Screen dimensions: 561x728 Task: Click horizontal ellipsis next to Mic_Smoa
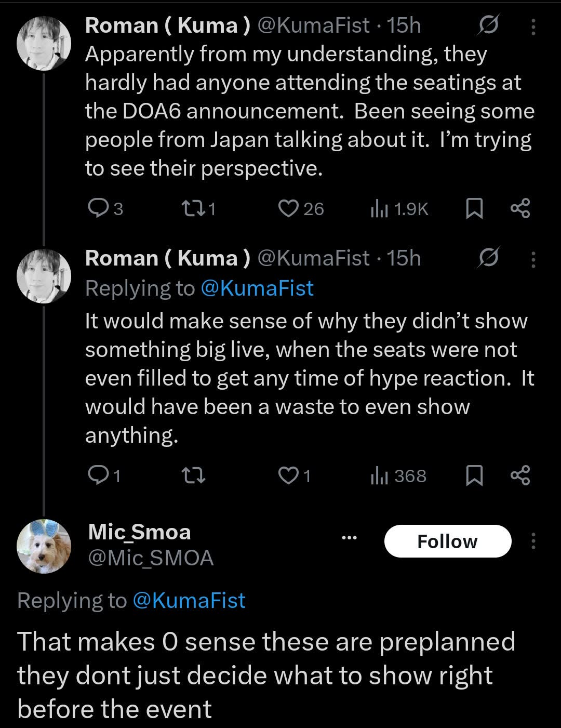click(350, 537)
